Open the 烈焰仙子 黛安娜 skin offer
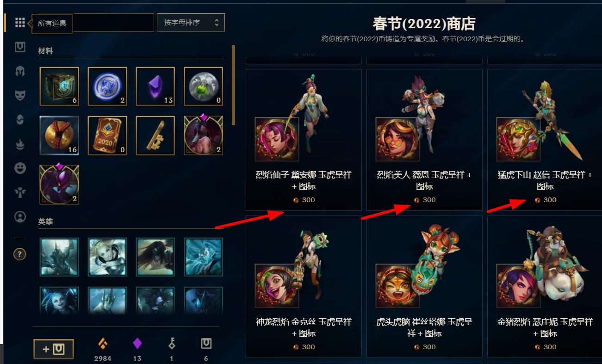The height and width of the screenshot is (364, 602). 304,140
